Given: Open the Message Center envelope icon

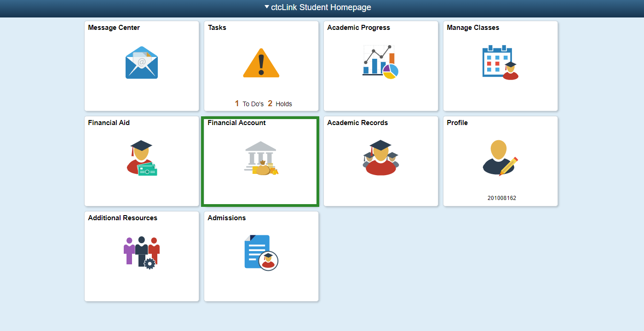Looking at the screenshot, I should click(x=142, y=63).
